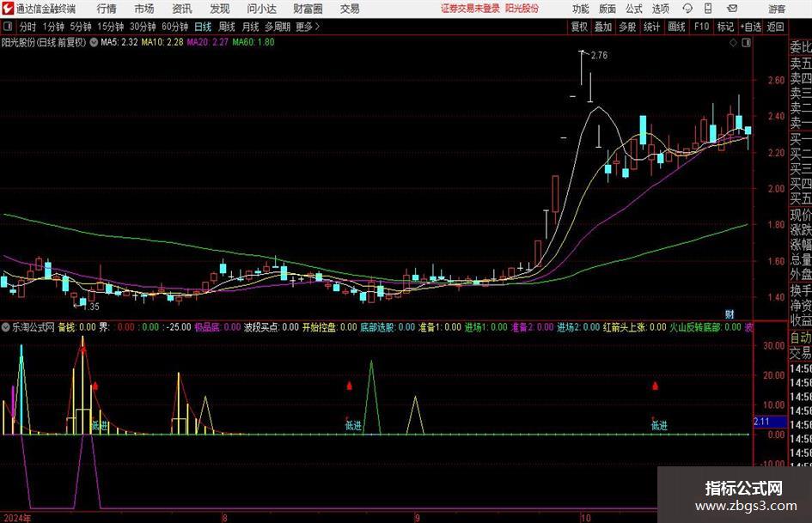Click the 多股 multi-stock button

click(627, 27)
